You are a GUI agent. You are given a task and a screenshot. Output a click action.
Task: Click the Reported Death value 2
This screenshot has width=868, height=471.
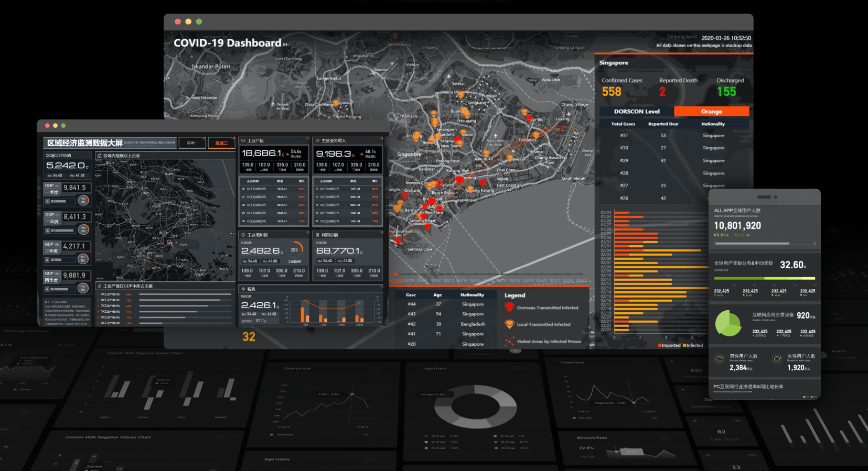662,92
